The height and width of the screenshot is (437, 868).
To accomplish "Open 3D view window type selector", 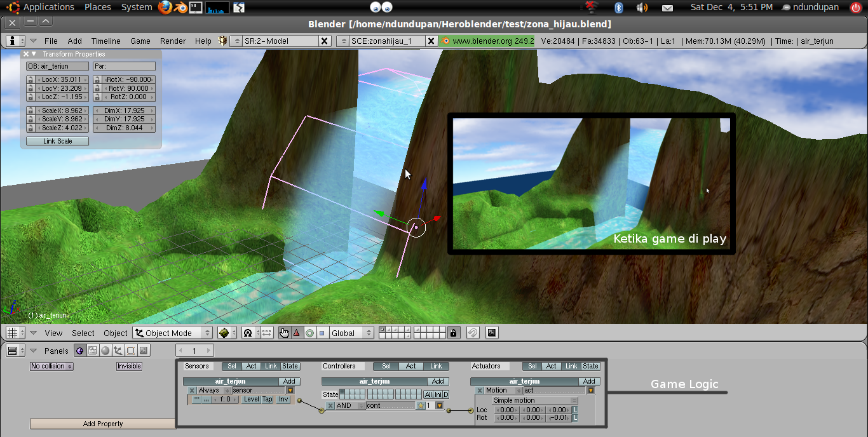I will [15, 333].
